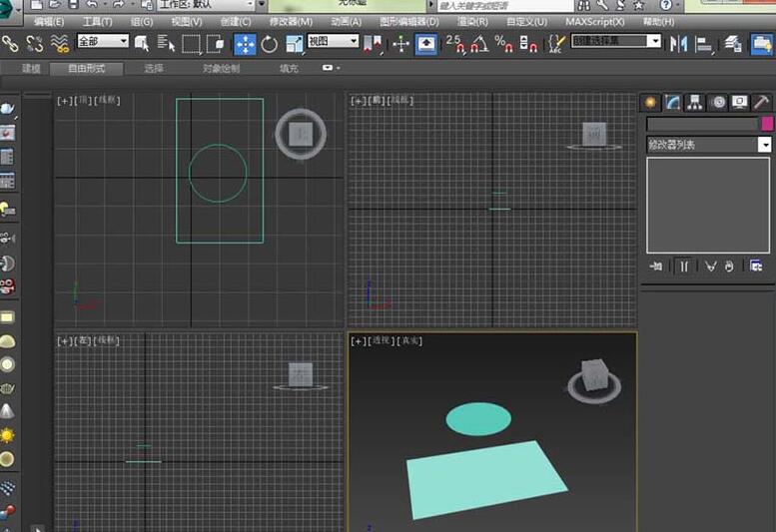
Task: Open the Mirror tool
Action: click(x=679, y=43)
